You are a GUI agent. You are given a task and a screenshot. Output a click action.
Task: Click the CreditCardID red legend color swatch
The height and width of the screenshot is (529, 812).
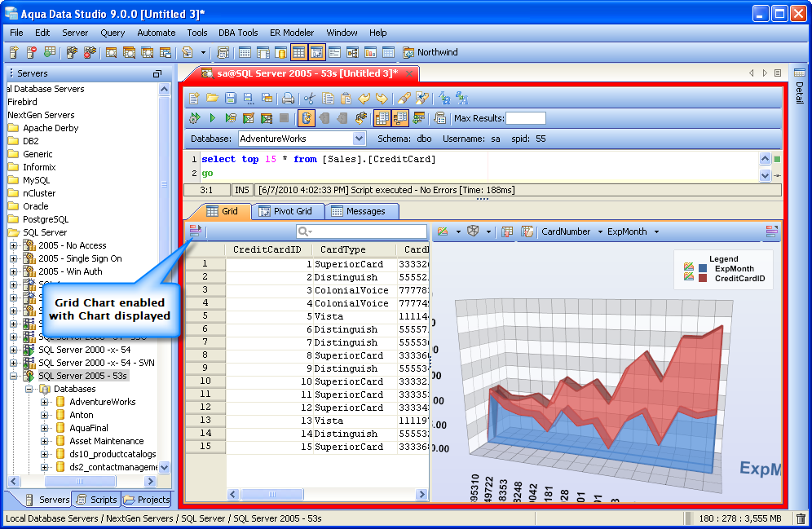(x=703, y=279)
